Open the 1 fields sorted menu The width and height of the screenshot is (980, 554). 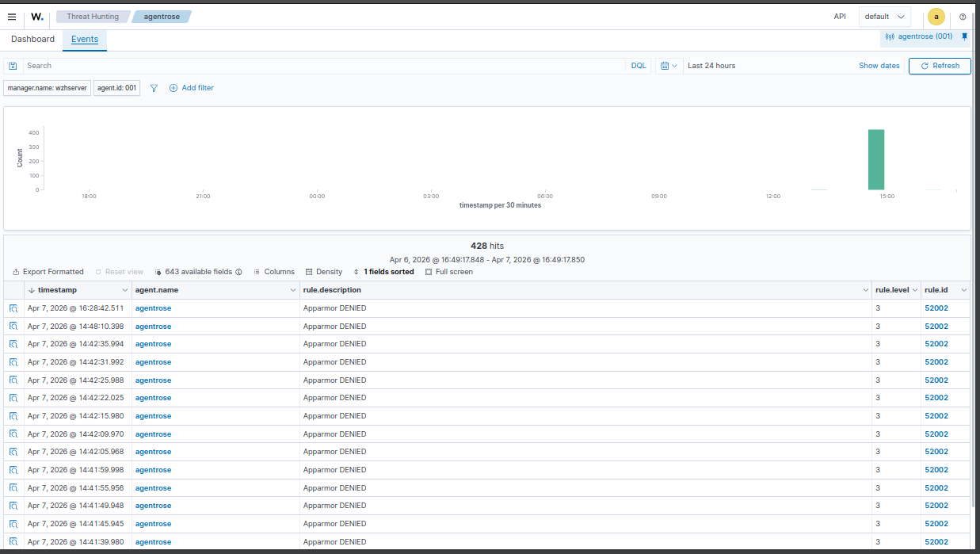(x=383, y=272)
